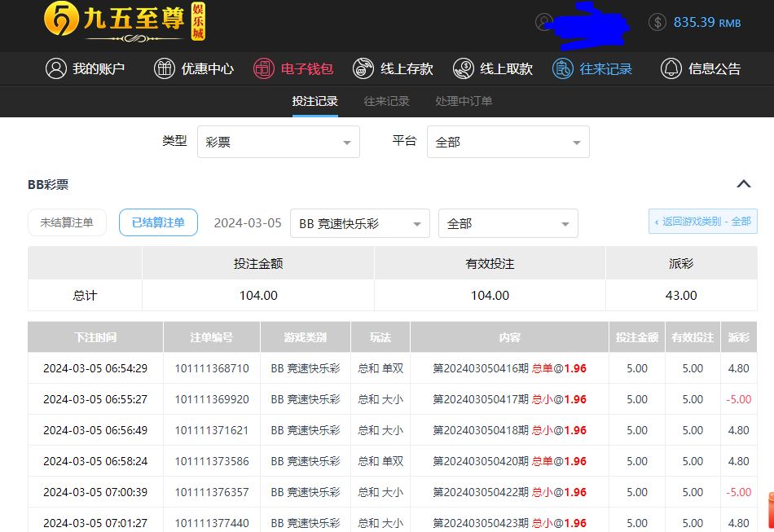Click 返回游戏类别 - 全部 button
This screenshot has height=532, width=774.
point(703,222)
